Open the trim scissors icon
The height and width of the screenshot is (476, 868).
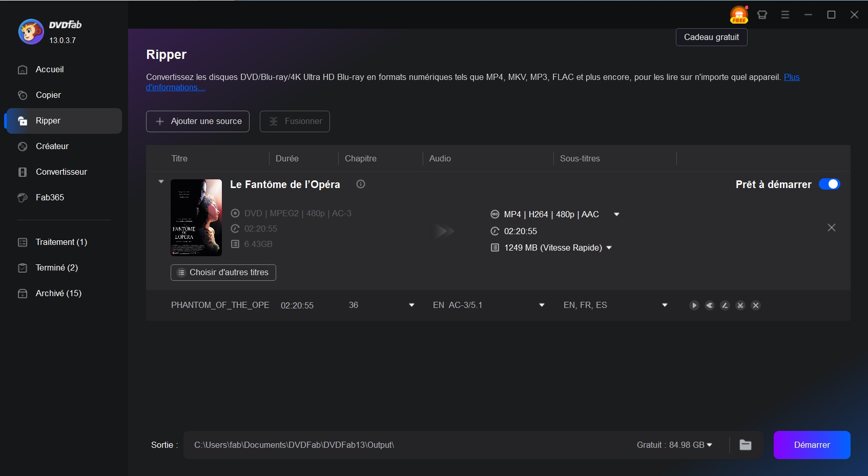pyautogui.click(x=740, y=305)
